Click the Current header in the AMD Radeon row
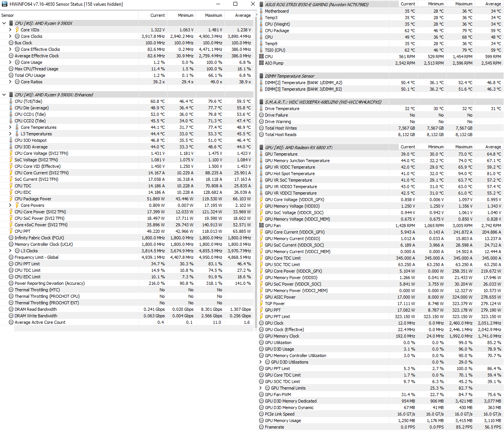This screenshot has width=504, height=432. point(408,147)
